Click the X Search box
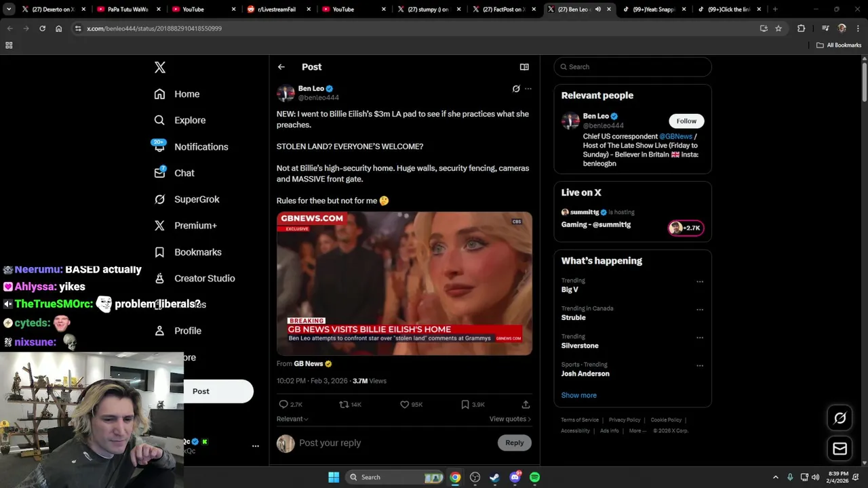Screen dimensions: 868x488 click(x=633, y=67)
